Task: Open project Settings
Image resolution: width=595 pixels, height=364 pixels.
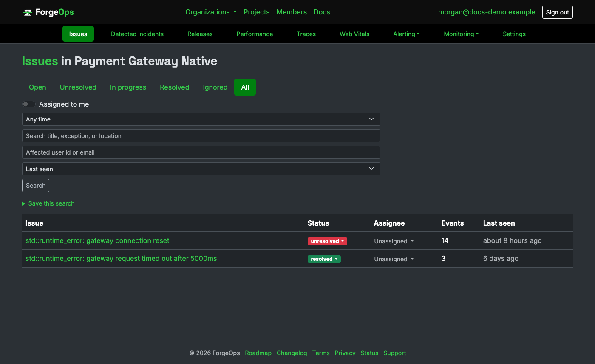Action: point(514,34)
